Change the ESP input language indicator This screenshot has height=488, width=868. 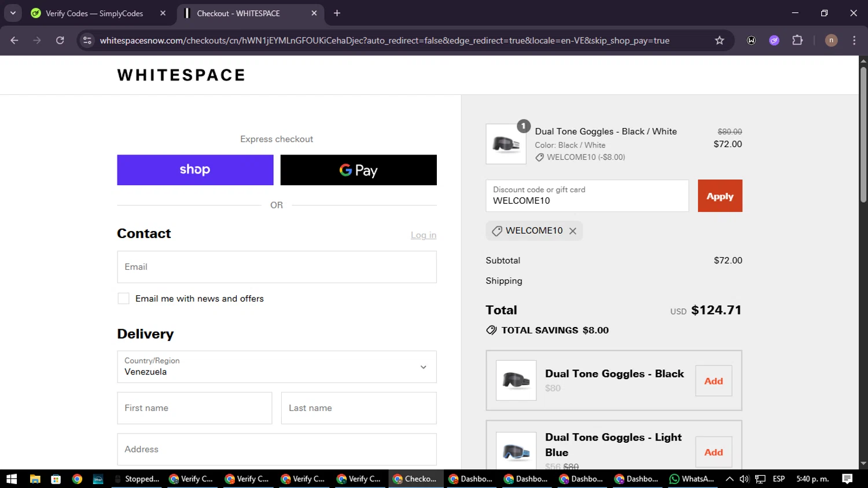779,479
